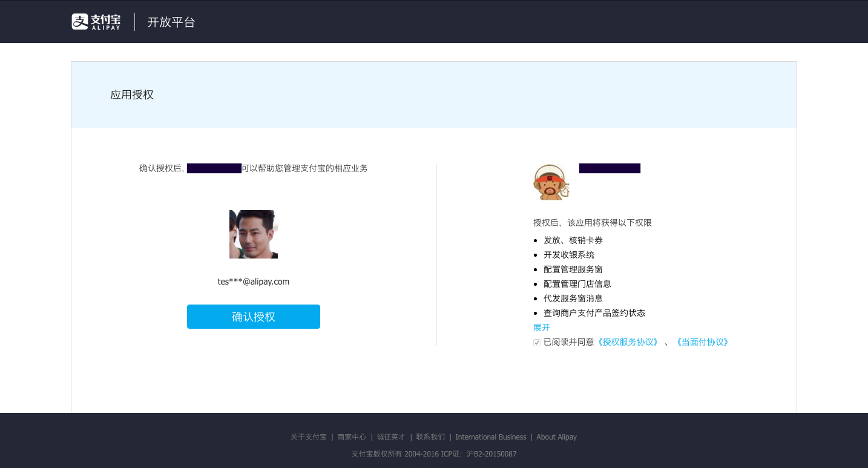Toggle the 已阅读并同意 agreement checkbox

click(537, 343)
